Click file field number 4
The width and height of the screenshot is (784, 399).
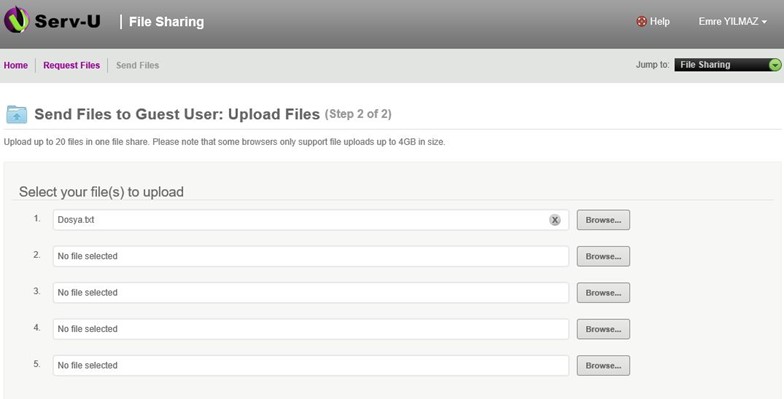coord(310,329)
